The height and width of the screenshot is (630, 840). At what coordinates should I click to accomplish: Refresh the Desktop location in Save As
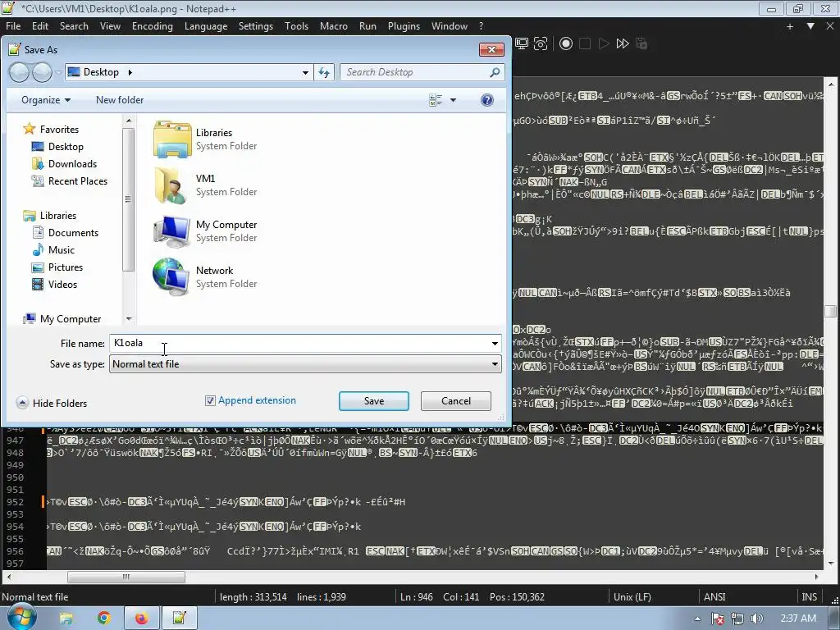324,72
